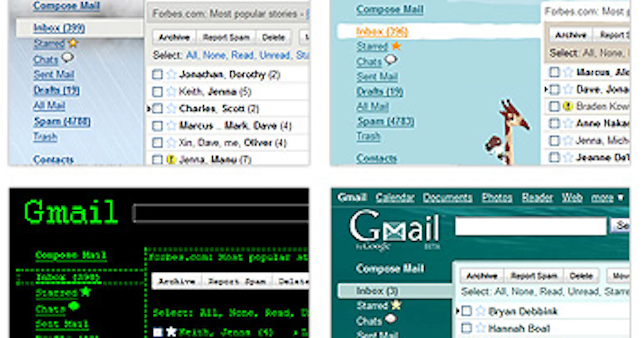Viewport: 644px width, 338px height.
Task: Check the Keith, Jenna (4) checkbox in terminal theme
Action: (x=158, y=332)
